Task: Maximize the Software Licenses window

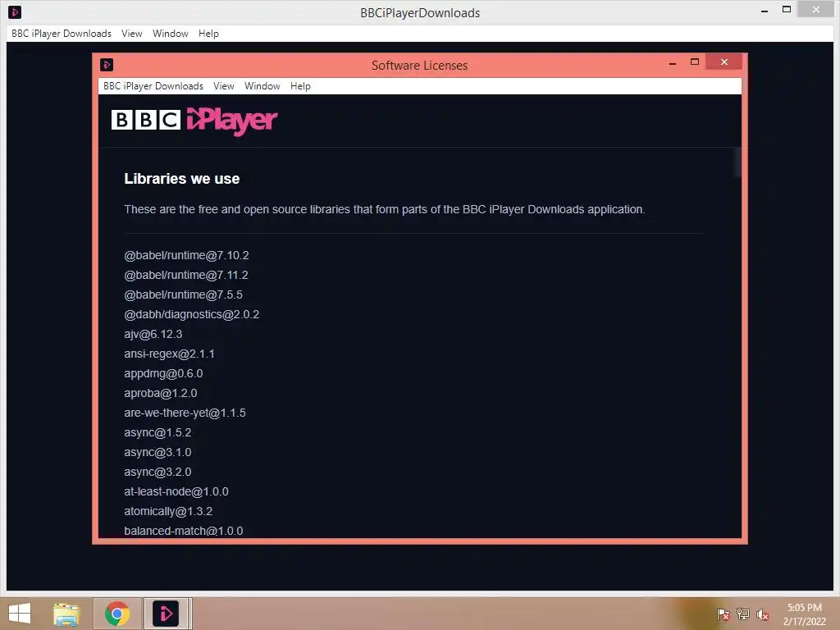Action: [695, 62]
